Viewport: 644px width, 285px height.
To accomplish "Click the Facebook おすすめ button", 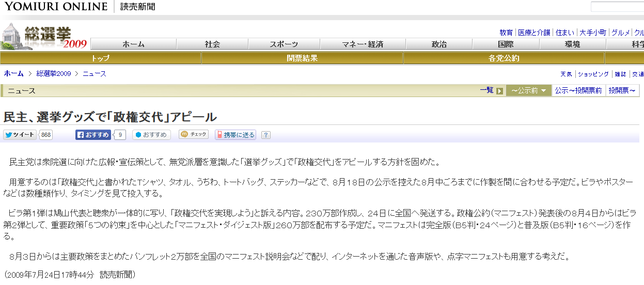I will point(93,135).
